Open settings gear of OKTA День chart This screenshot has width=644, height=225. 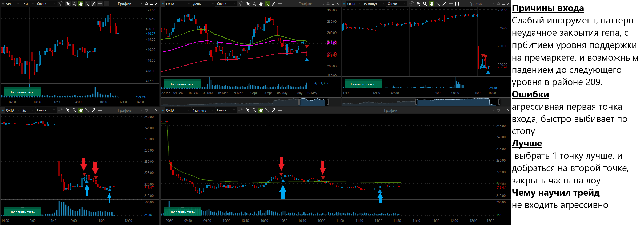tap(328, 4)
